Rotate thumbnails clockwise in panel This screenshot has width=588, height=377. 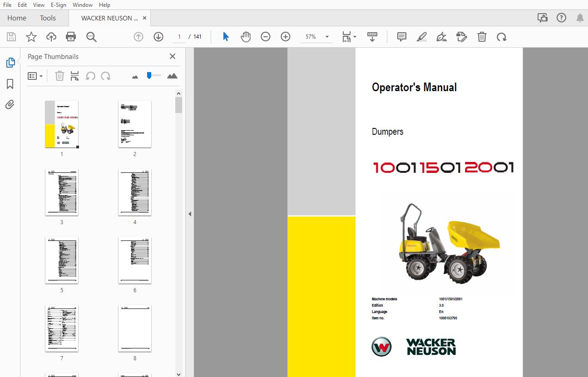[106, 76]
